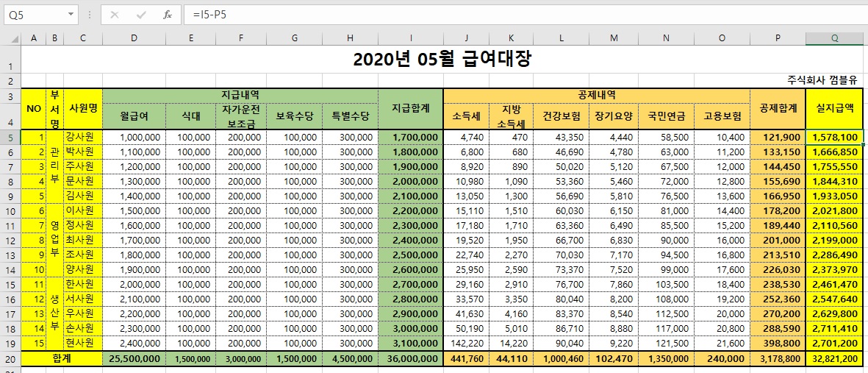Open Insert Function fx icon
Image resolution: width=868 pixels, height=373 pixels.
tap(167, 15)
